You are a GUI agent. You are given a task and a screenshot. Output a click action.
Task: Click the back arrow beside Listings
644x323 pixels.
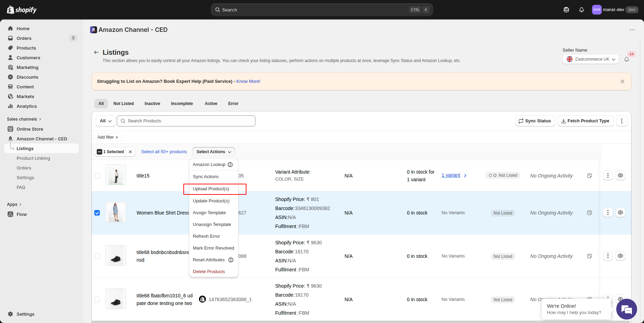point(96,52)
